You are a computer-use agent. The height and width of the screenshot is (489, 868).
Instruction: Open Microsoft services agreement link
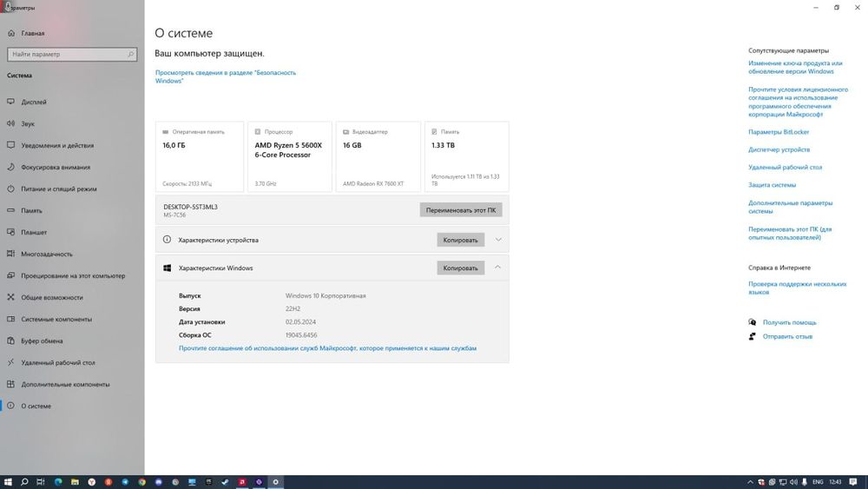327,348
